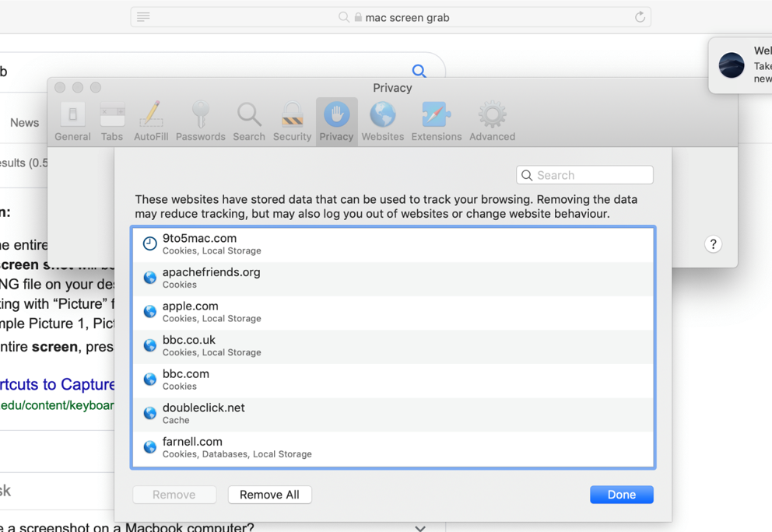Screen dimensions: 772x532
Task: Select the farnell.com row
Action: 393,448
